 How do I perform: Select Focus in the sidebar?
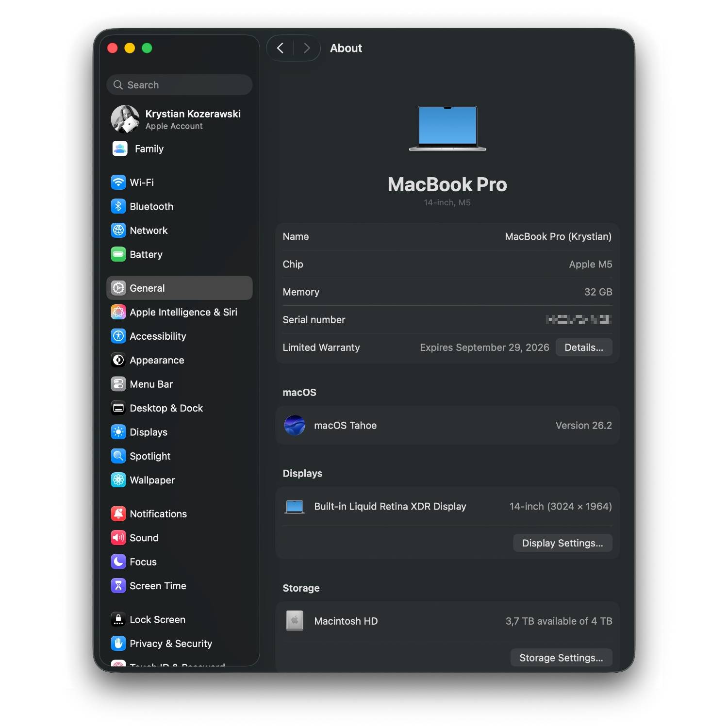click(x=143, y=562)
